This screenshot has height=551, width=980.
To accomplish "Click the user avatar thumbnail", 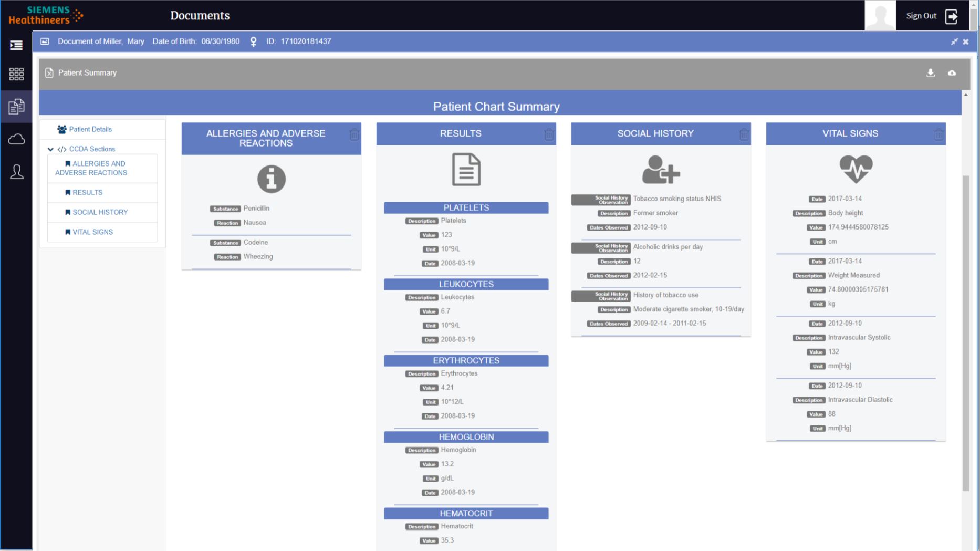I will (x=880, y=16).
